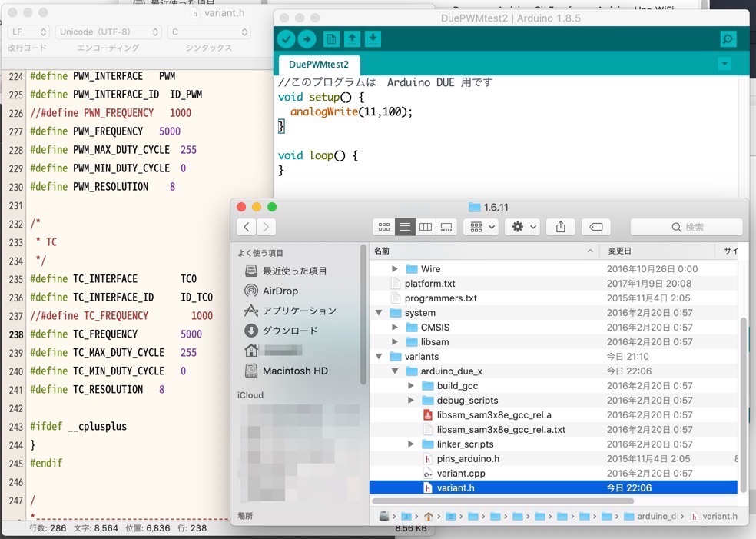Open the Arduino Serial Monitor icon
Viewport: 756px width, 539px height.
tap(728, 39)
